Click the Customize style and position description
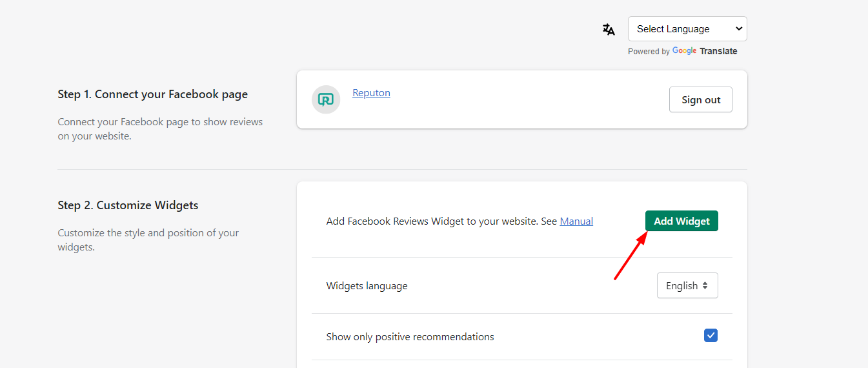This screenshot has height=368, width=868. [148, 240]
